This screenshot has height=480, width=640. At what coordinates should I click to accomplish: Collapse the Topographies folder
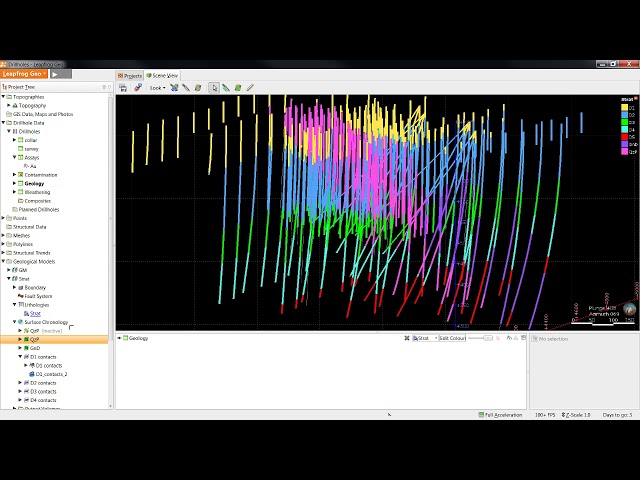[x=4, y=97]
